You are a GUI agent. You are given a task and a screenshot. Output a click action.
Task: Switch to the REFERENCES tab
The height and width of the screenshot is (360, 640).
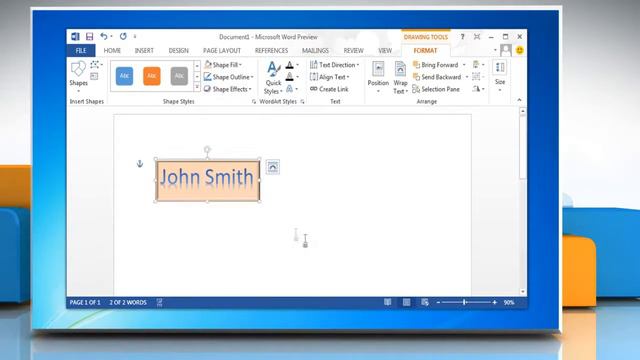pyautogui.click(x=271, y=51)
